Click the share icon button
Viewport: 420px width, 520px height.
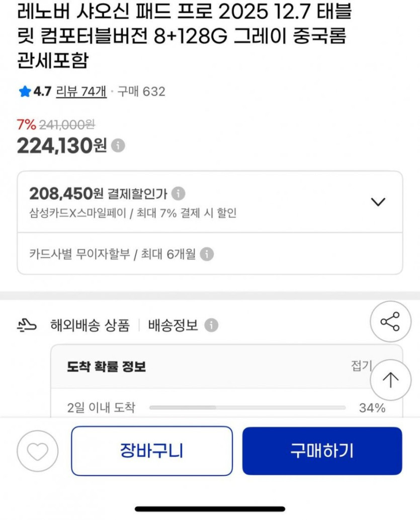pyautogui.click(x=390, y=322)
